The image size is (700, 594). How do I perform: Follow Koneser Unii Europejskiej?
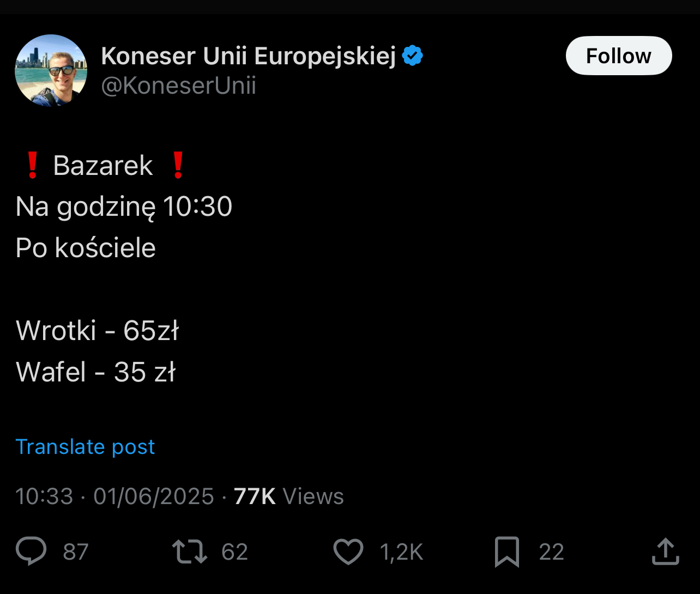(x=618, y=56)
